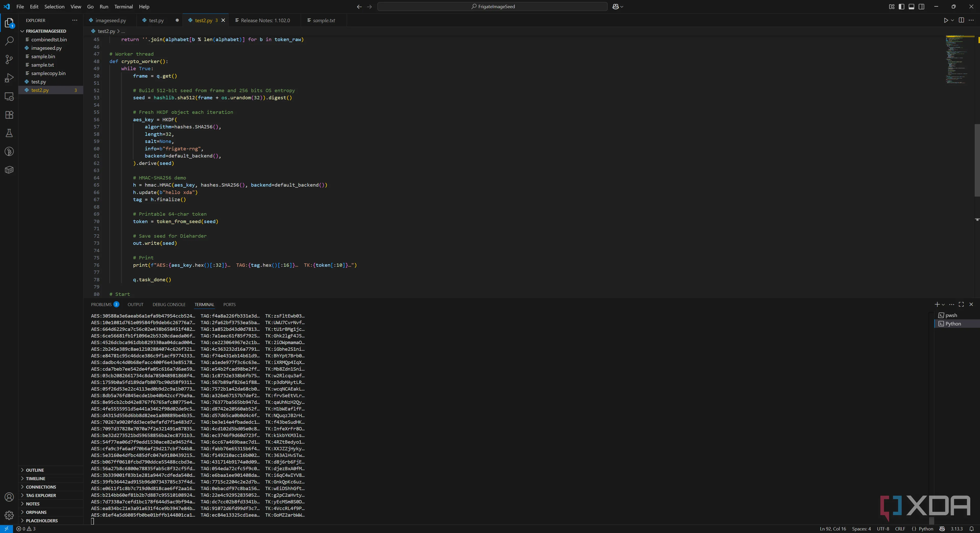980x533 pixels.
Task: Close the terminal panel
Action: (971, 304)
